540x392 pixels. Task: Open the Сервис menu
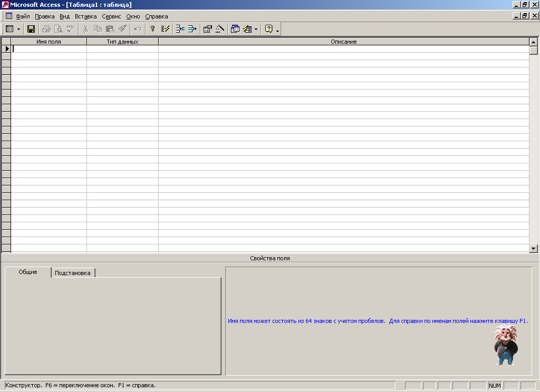coord(111,16)
